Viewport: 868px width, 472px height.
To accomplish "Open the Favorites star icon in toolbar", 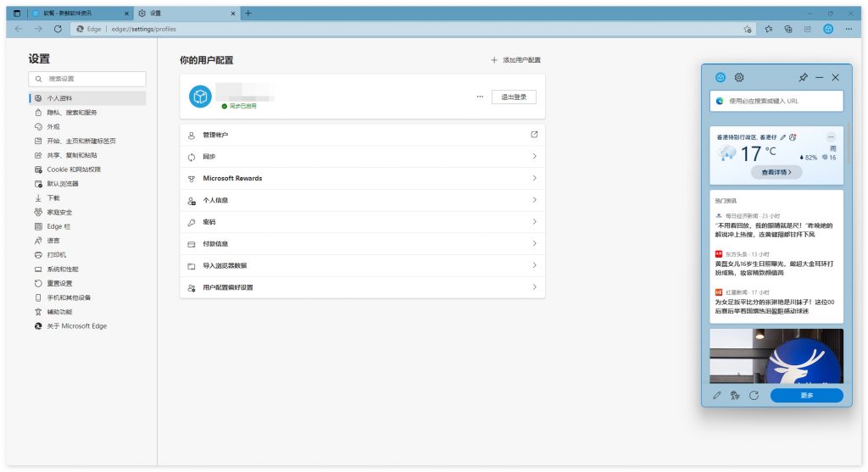I will pos(767,28).
